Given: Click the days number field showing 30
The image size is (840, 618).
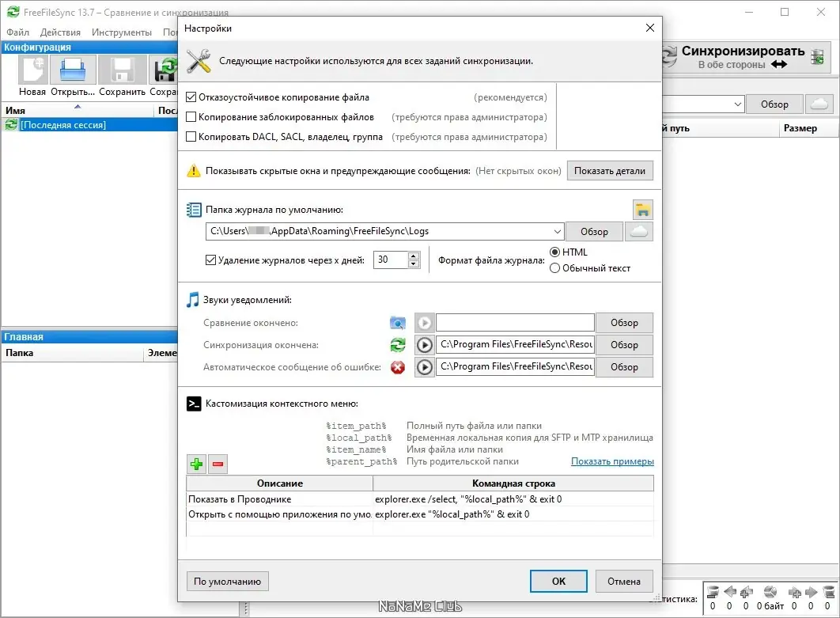Looking at the screenshot, I should click(391, 260).
